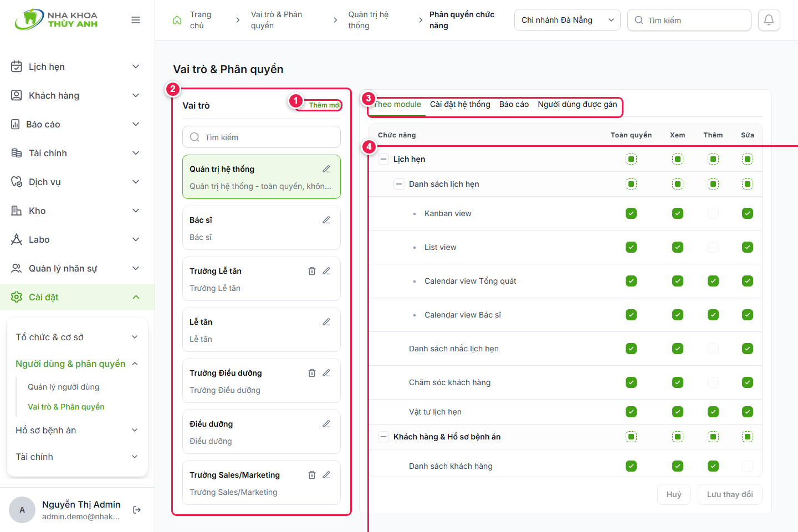
Task: Open the Chi nhánh Đà Nẵng branch dropdown
Action: [567, 20]
